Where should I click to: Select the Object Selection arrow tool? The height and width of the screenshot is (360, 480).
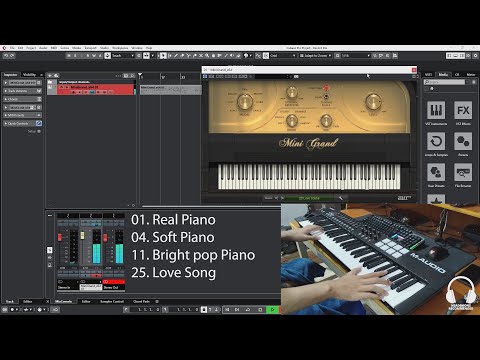pos(163,56)
